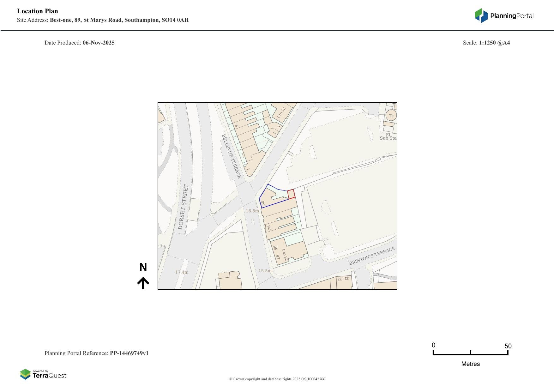Click the letter N above the arrow
Viewport: 554px width, 392px height.
143,267
